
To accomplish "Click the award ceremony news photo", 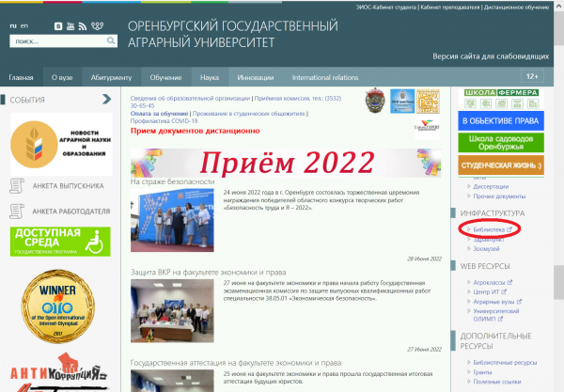I will (x=172, y=220).
